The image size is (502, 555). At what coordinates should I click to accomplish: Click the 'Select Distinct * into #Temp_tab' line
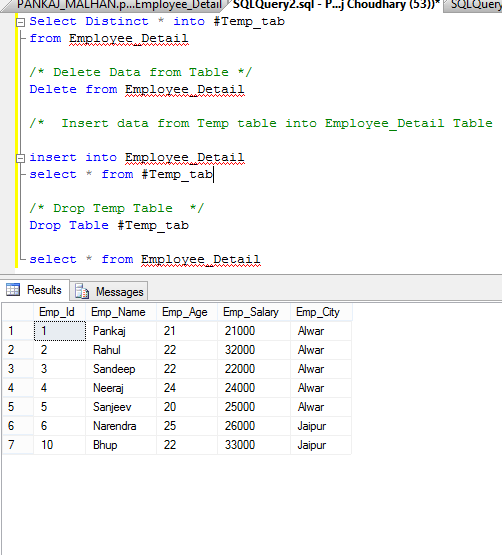click(x=157, y=22)
